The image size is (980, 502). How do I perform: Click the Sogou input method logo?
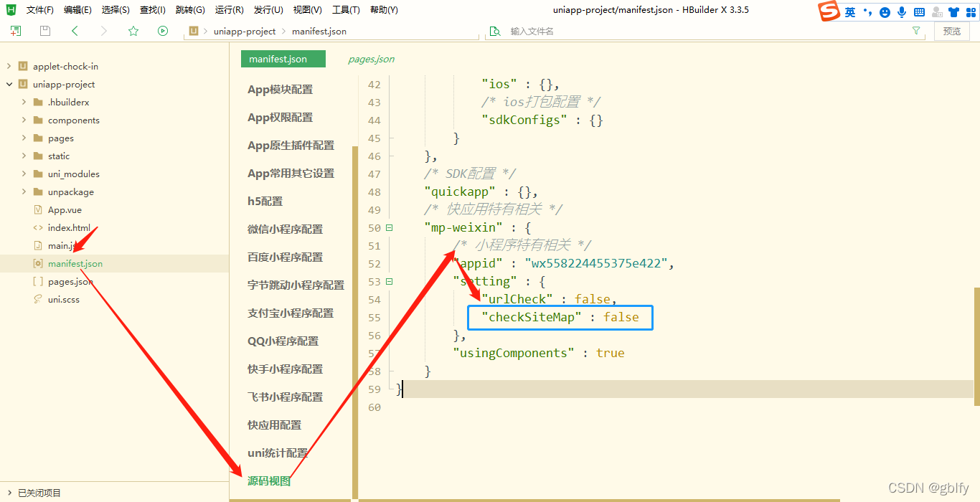pyautogui.click(x=829, y=11)
